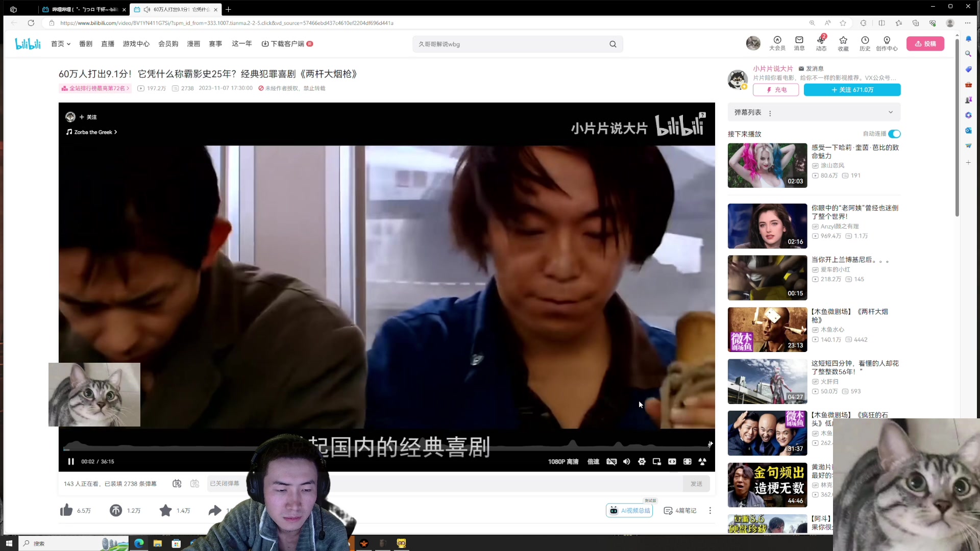The height and width of the screenshot is (551, 980).
Task: Open the bilibili home logo
Action: coord(28,44)
